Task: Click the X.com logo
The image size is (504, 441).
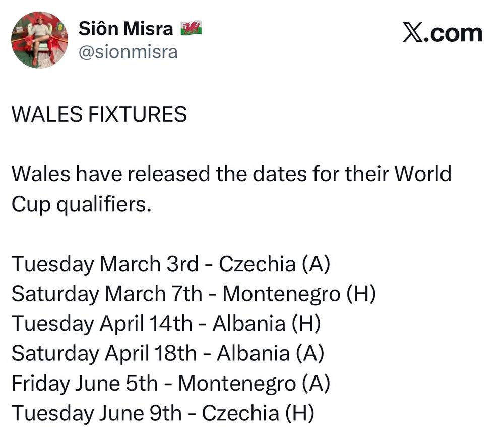Action: point(443,34)
